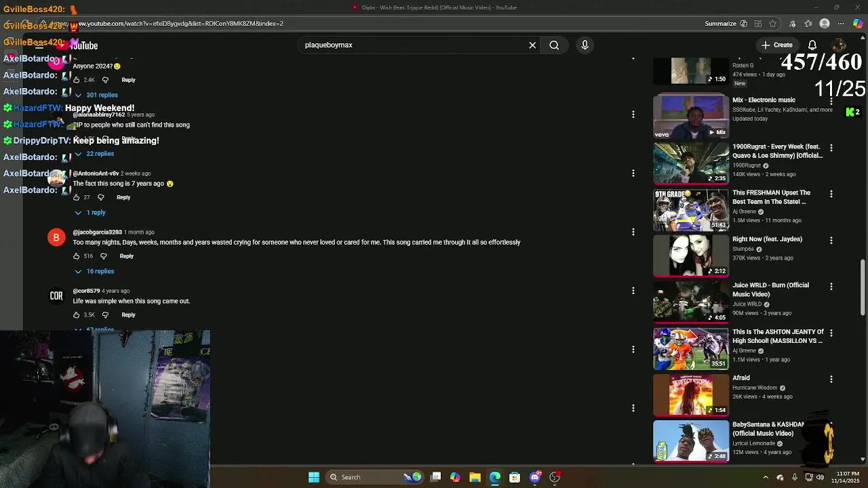Dislike cor8579's 'Life was simple' comment

(x=105, y=315)
